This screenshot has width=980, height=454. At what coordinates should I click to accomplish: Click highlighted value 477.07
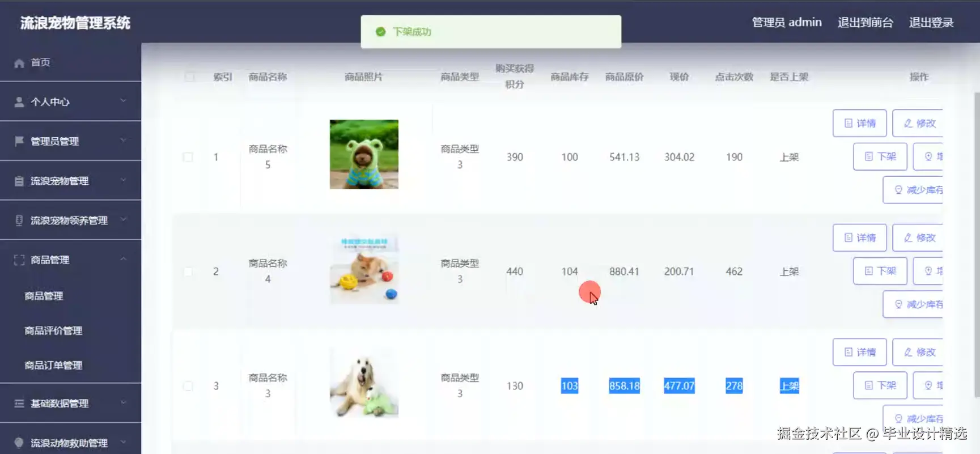click(x=679, y=386)
